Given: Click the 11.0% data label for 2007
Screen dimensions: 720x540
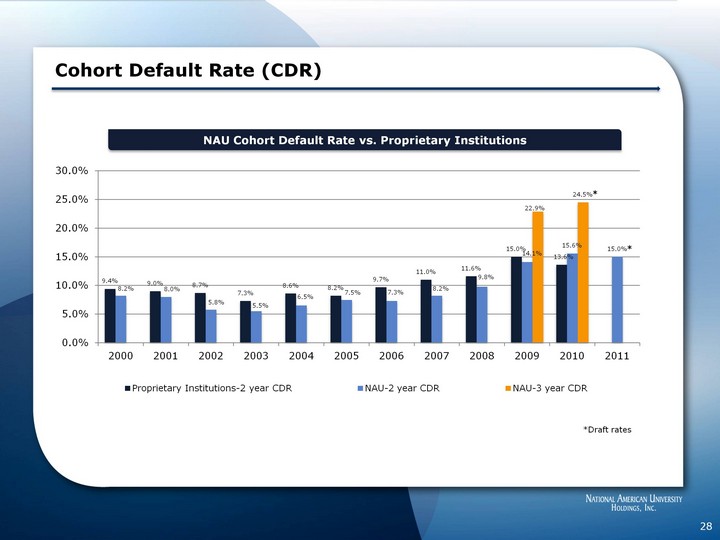Looking at the screenshot, I should (x=426, y=272).
